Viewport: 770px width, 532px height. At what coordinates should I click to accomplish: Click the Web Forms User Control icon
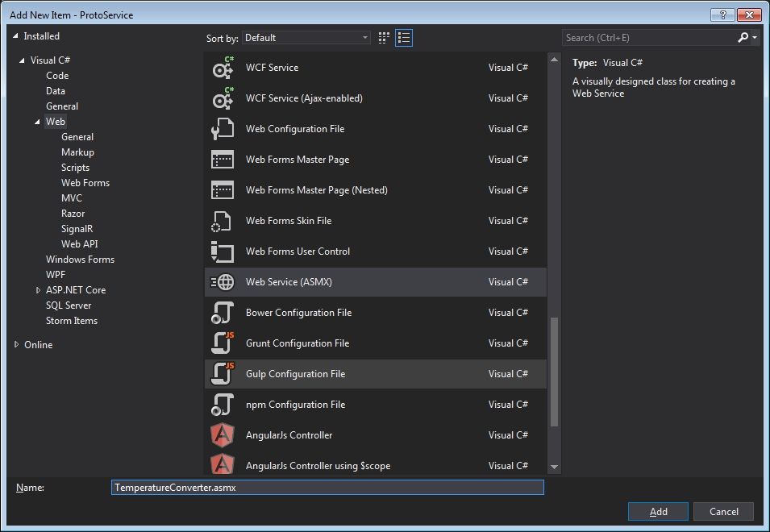(x=223, y=251)
